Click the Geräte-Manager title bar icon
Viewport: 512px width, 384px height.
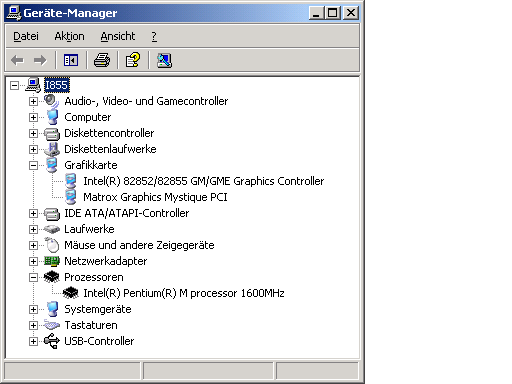[x=14, y=13]
